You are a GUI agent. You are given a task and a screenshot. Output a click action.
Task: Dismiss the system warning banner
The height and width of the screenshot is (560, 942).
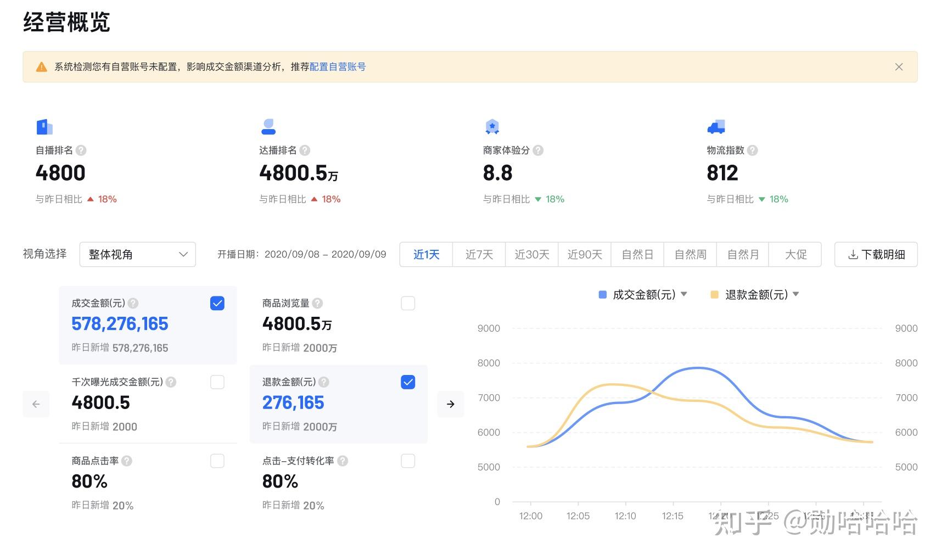tap(899, 67)
